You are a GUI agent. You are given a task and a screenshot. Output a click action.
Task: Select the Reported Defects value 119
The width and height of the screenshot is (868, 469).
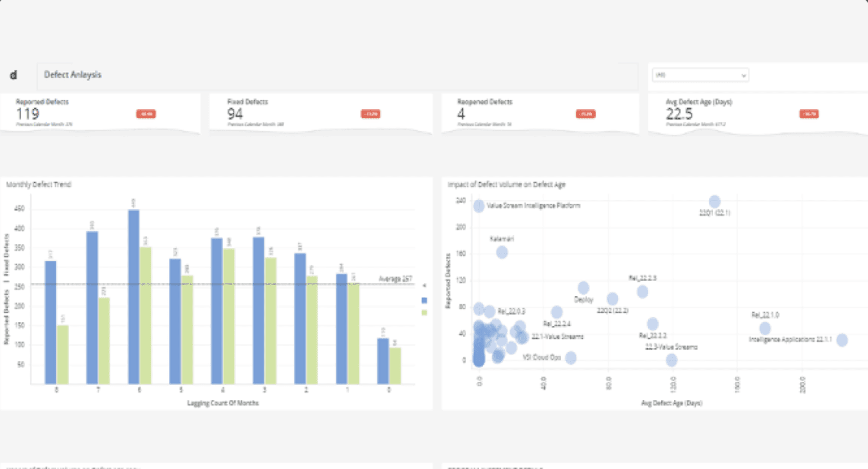[x=28, y=114]
